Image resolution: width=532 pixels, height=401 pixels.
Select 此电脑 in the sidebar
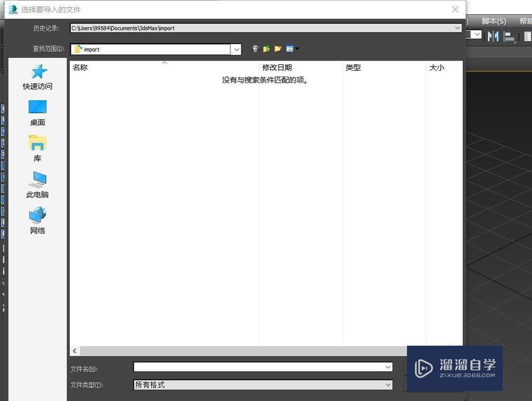coord(37,185)
